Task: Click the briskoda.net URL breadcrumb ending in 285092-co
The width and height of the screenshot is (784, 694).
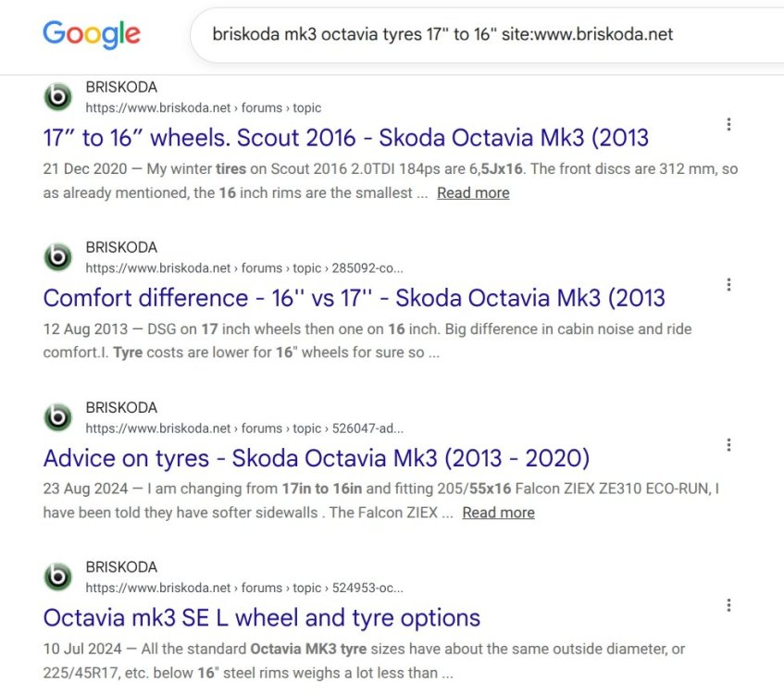Action: (x=244, y=268)
